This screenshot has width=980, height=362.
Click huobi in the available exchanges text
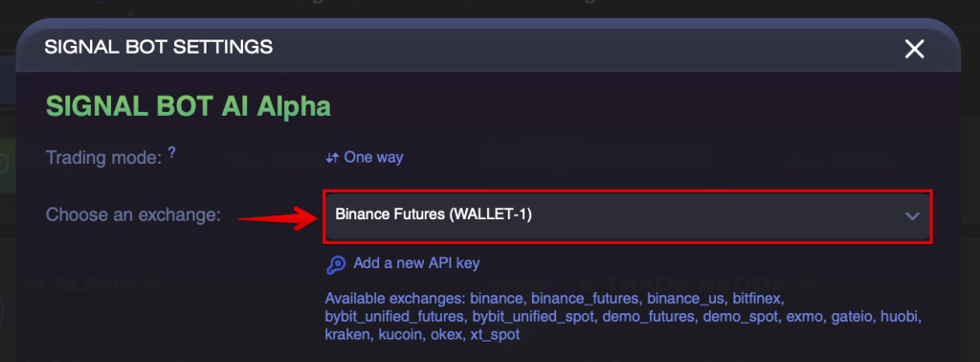click(x=901, y=316)
